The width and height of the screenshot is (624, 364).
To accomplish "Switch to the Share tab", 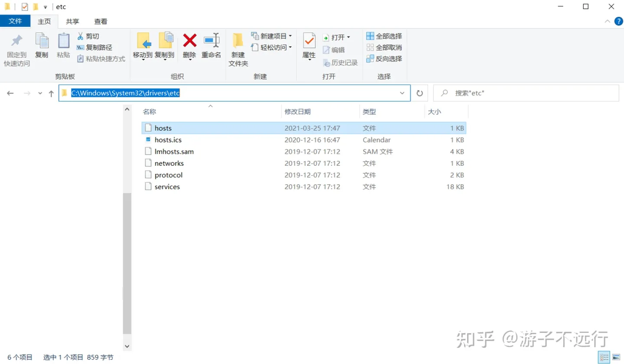I will click(x=72, y=21).
